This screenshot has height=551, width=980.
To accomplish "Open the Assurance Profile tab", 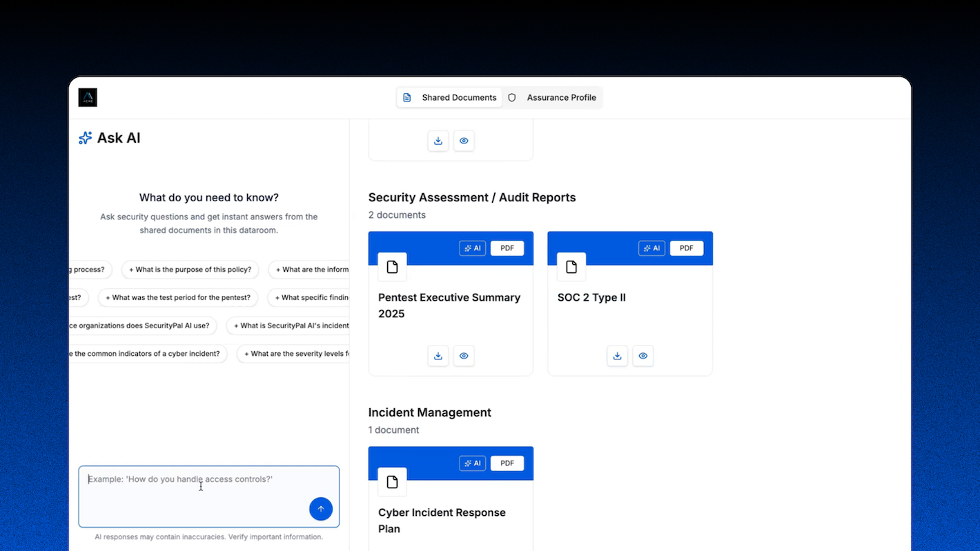I will (x=552, y=97).
